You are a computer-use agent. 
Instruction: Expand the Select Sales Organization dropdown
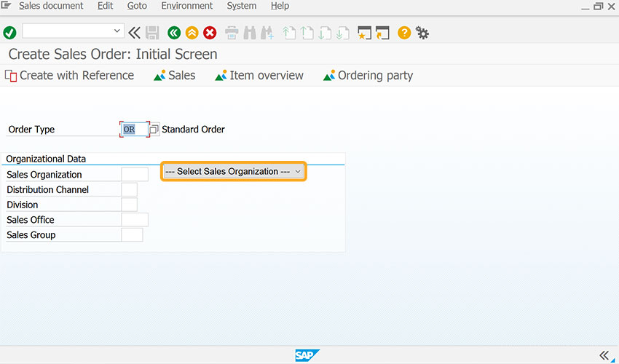point(233,171)
